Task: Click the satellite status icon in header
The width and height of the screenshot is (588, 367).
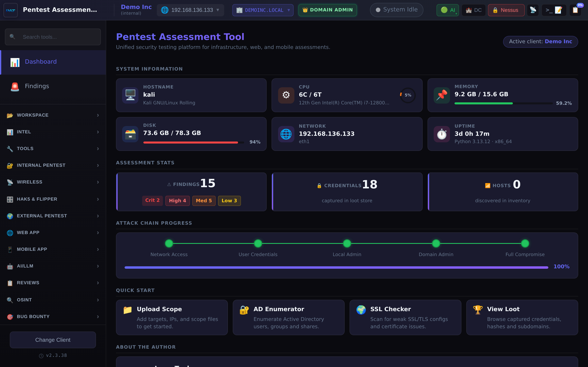Action: tap(533, 10)
